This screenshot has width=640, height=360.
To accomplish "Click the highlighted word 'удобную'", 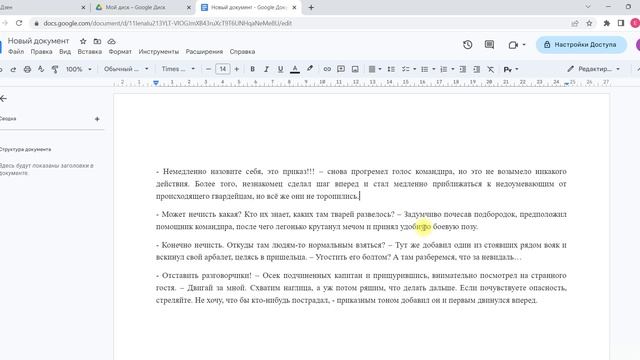I will 416,227.
